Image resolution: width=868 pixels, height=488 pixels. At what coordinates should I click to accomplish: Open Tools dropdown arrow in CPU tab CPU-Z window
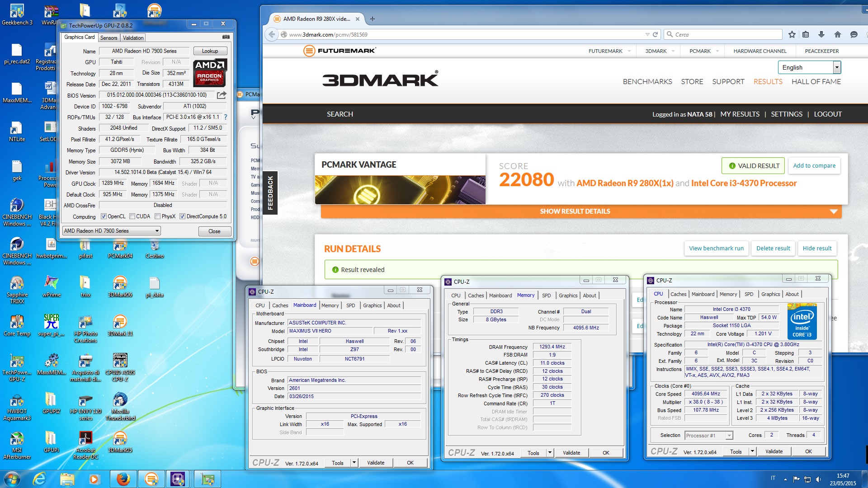tap(752, 451)
